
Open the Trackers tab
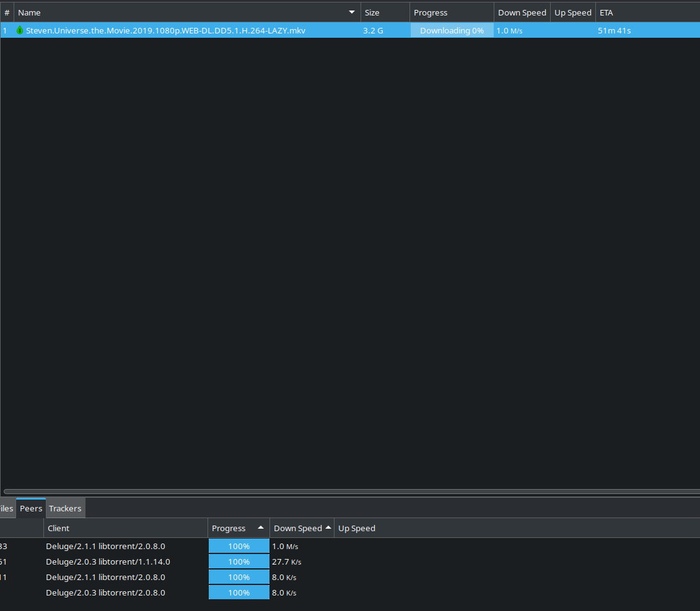[65, 508]
